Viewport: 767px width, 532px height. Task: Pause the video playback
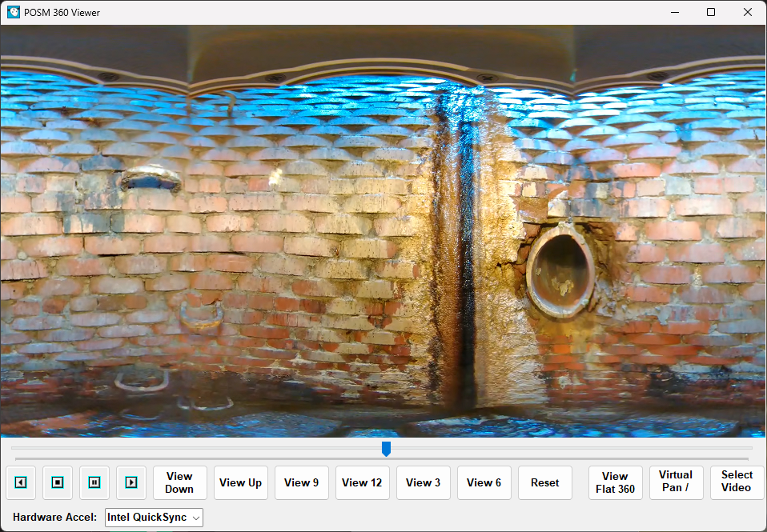click(94, 482)
